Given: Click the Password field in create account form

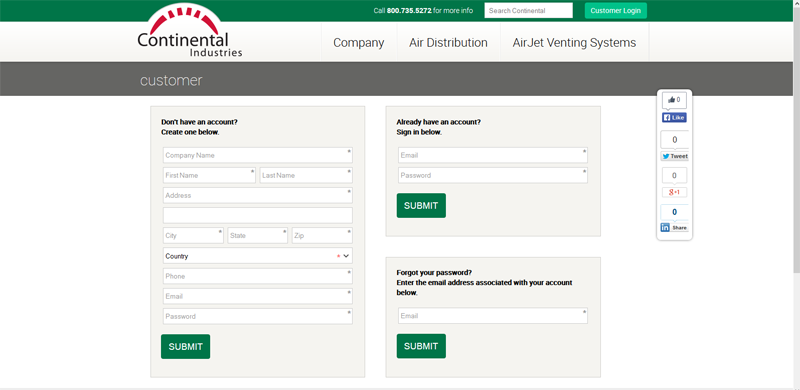Looking at the screenshot, I should click(x=258, y=316).
